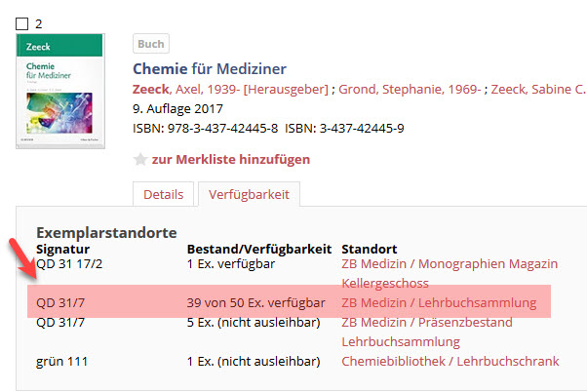The image size is (587, 392).
Task: Open the Chemie für Mediziner title link
Action: (x=209, y=68)
